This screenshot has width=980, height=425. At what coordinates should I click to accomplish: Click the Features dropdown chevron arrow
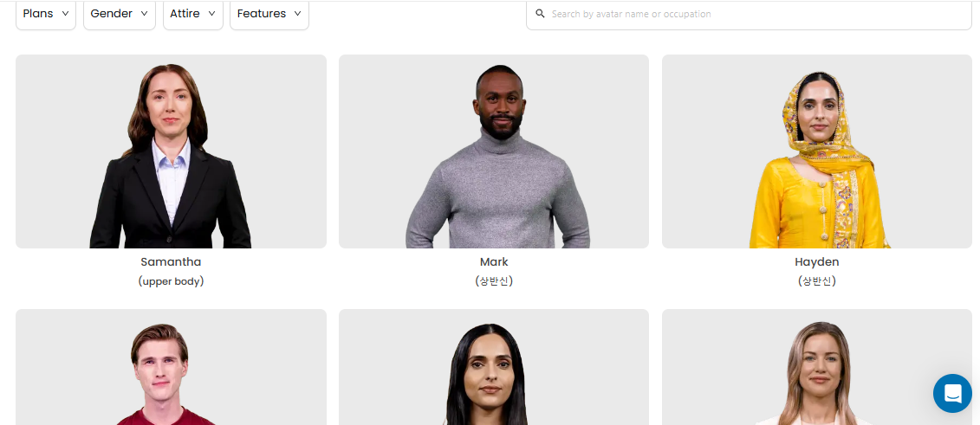297,14
